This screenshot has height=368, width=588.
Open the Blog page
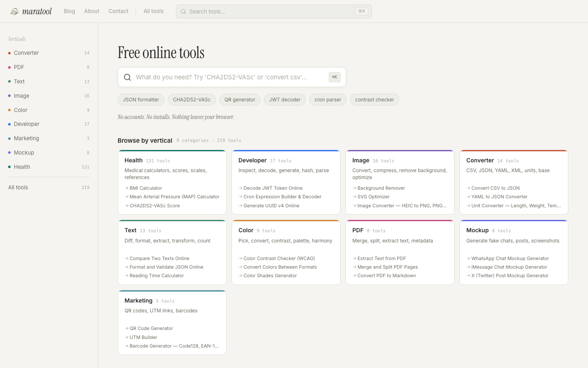click(x=69, y=11)
